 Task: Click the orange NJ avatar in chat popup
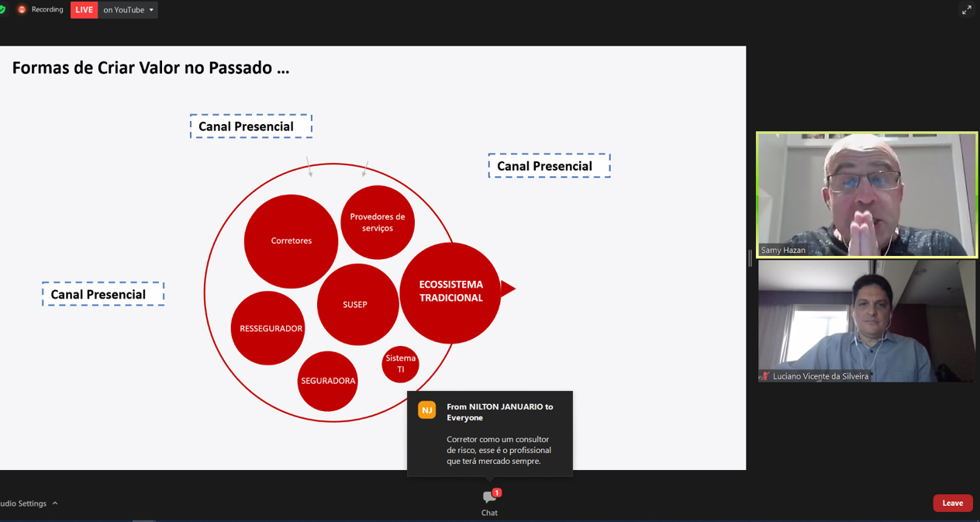426,410
